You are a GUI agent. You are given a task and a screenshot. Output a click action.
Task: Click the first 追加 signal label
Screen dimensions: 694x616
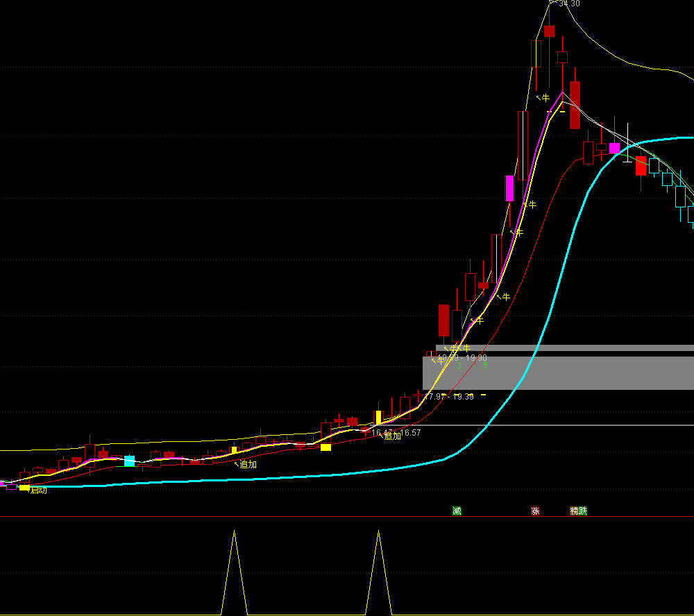[248, 464]
